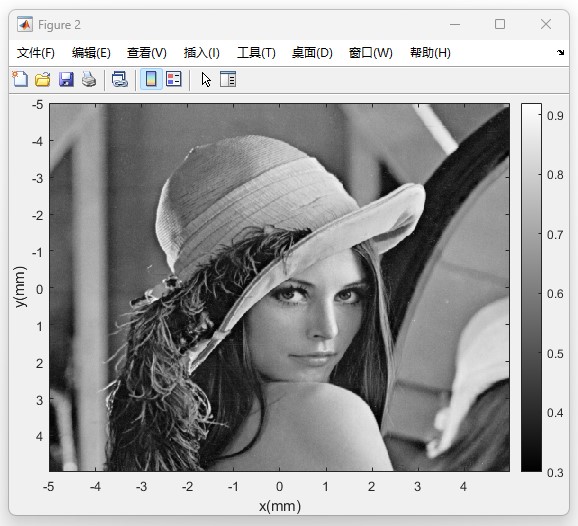Image resolution: width=578 pixels, height=526 pixels.
Task: Click the New Figure toolbar icon
Action: (x=20, y=79)
